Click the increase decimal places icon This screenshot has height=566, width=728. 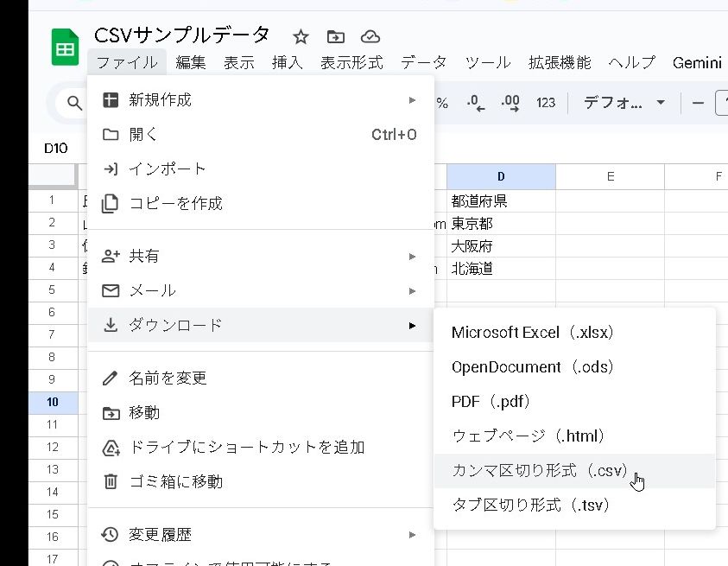[510, 103]
